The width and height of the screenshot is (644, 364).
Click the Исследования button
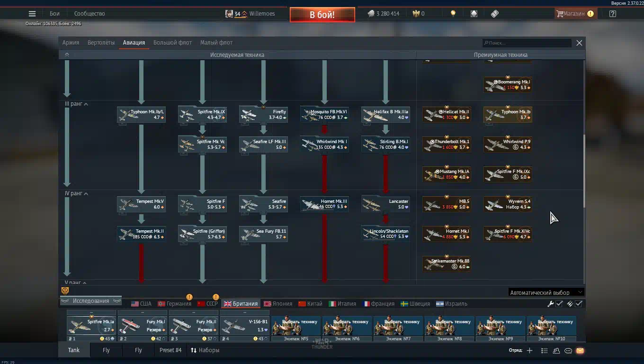90,301
